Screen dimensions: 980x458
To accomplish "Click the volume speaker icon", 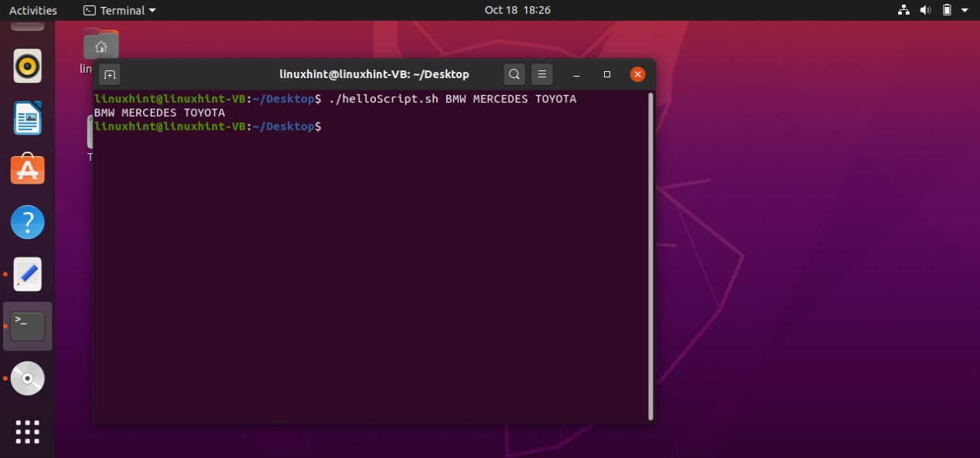I will click(x=925, y=10).
